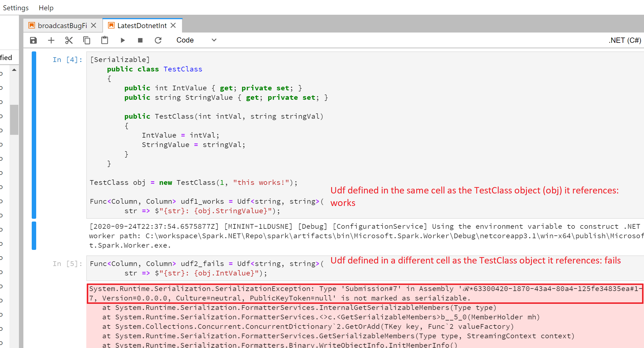Restart the kernel
This screenshot has width=644, height=348.
pyautogui.click(x=158, y=40)
